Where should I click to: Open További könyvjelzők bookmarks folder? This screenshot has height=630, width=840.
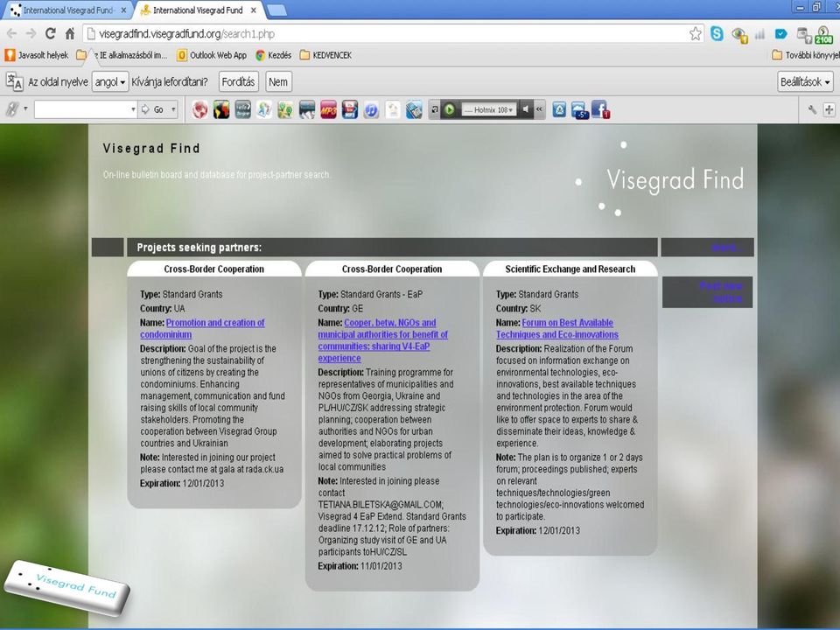pos(805,55)
